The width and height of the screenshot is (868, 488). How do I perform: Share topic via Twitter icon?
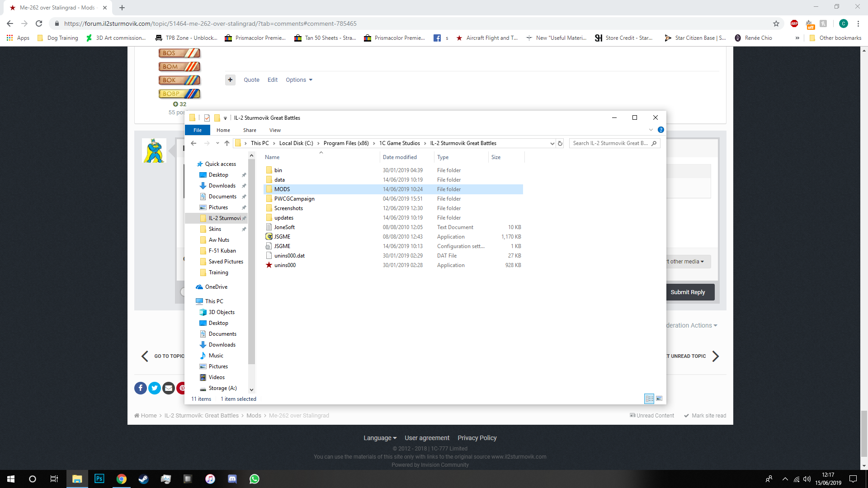tap(155, 388)
